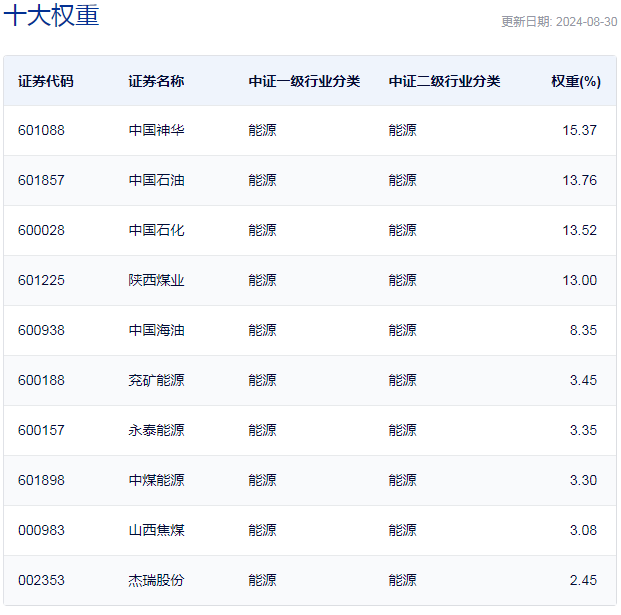Click weight value 8.35
621x615 pixels.
(583, 330)
